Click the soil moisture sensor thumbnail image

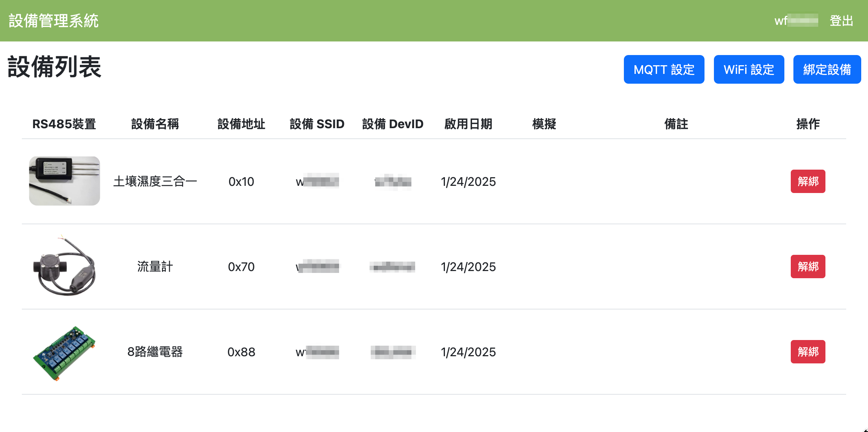pos(64,181)
